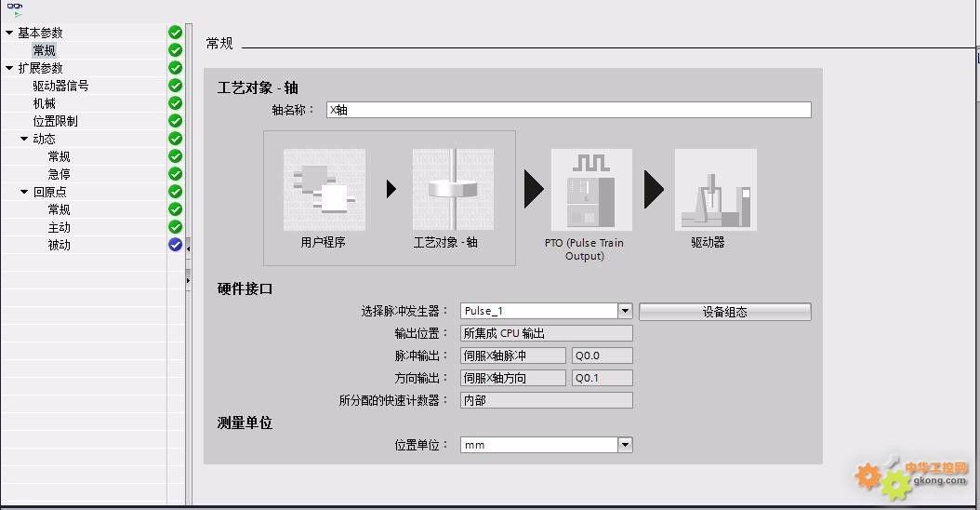Click the 轴名称 input field containing X轴
The width and height of the screenshot is (980, 510).
tap(569, 110)
